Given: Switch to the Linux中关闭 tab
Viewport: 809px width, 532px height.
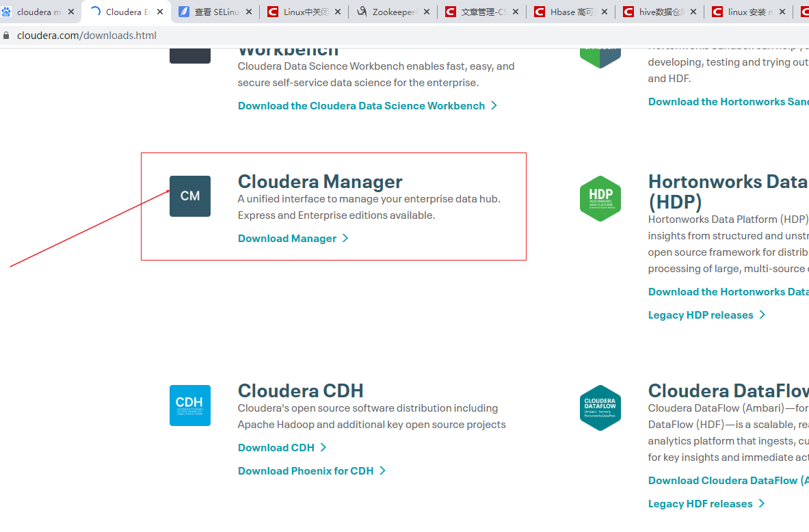Looking at the screenshot, I should pos(301,11).
